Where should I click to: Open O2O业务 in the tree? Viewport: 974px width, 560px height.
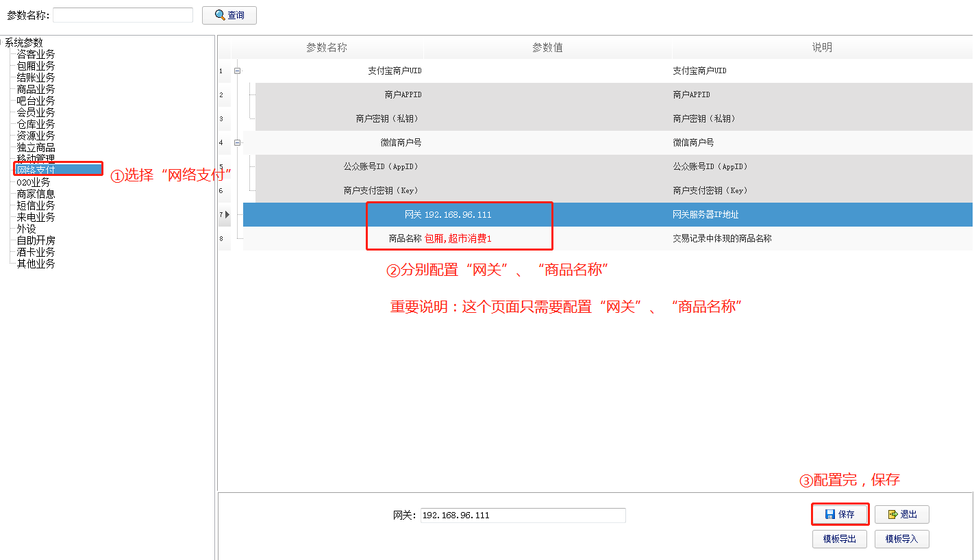[x=34, y=182]
